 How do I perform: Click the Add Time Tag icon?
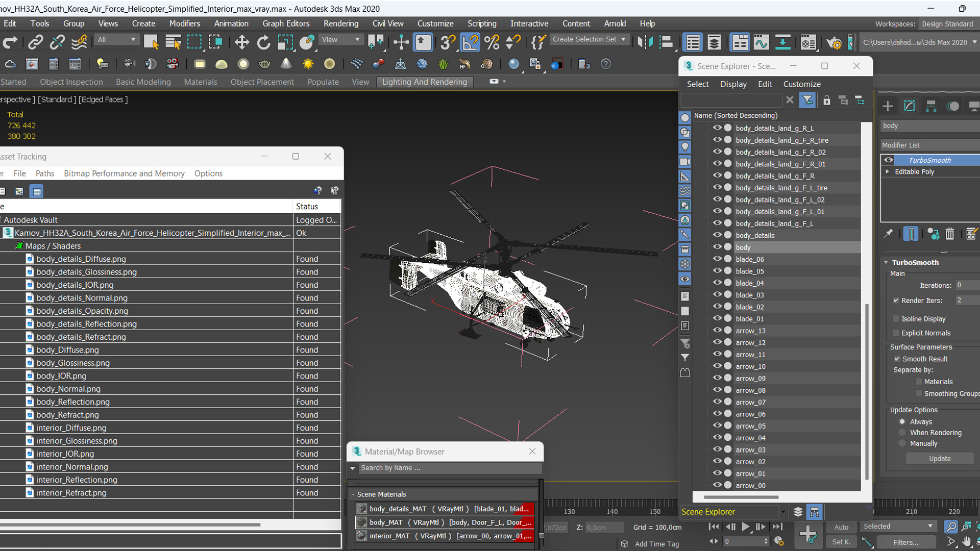coord(625,544)
